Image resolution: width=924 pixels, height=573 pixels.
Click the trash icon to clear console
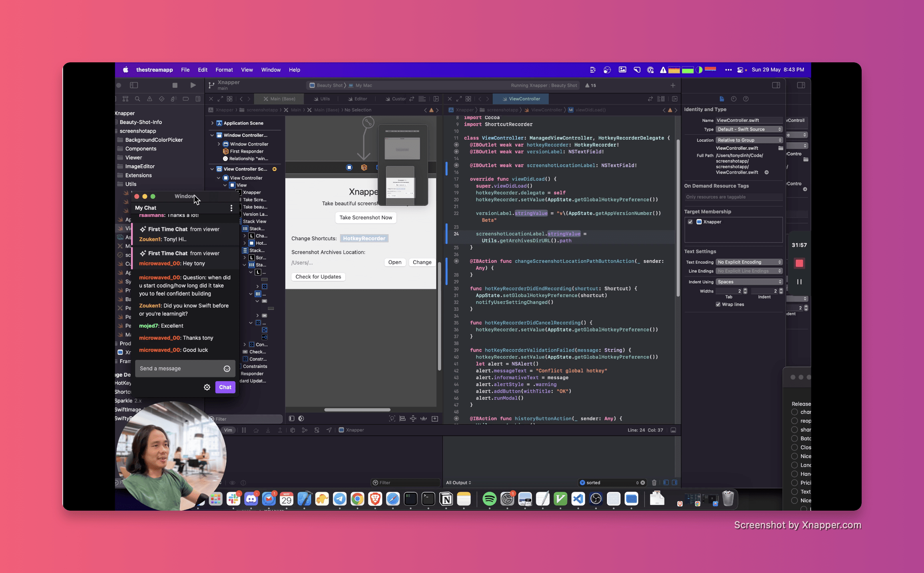point(654,482)
